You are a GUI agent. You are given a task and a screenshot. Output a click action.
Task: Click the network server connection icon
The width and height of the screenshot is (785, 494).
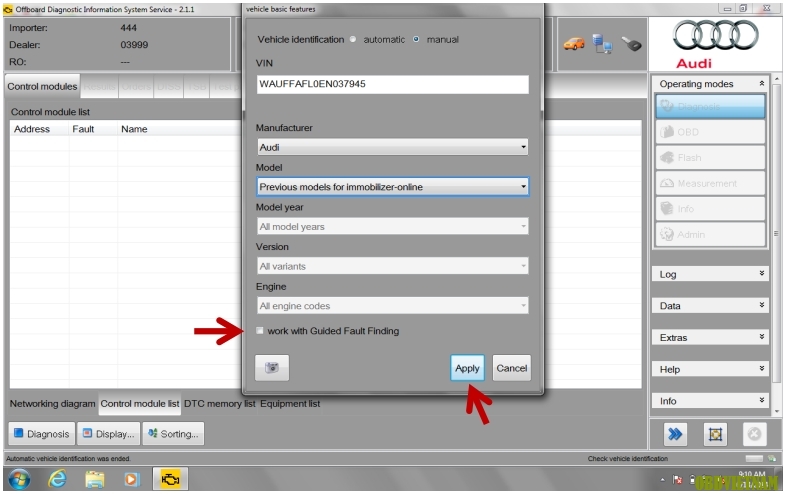pyautogui.click(x=602, y=44)
